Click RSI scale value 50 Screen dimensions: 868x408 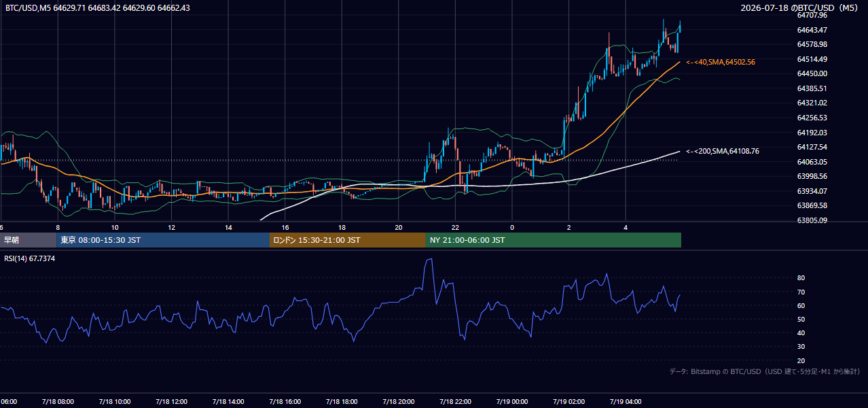point(801,319)
